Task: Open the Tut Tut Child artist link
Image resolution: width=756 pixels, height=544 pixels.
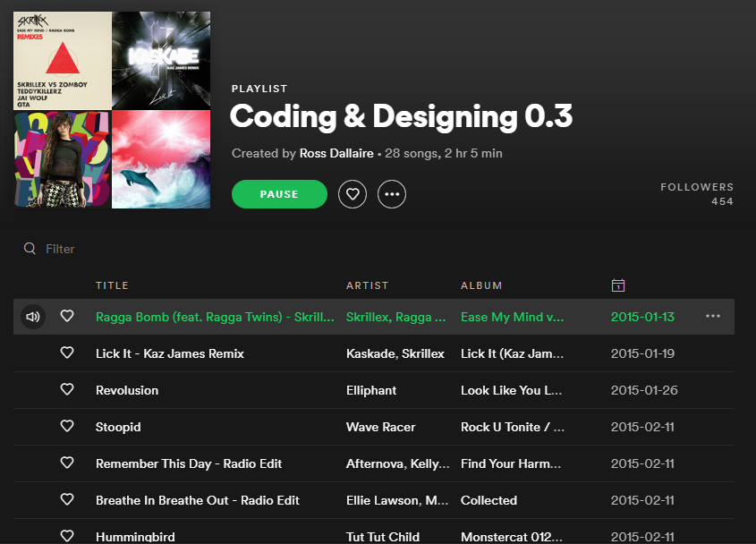Action: click(383, 537)
